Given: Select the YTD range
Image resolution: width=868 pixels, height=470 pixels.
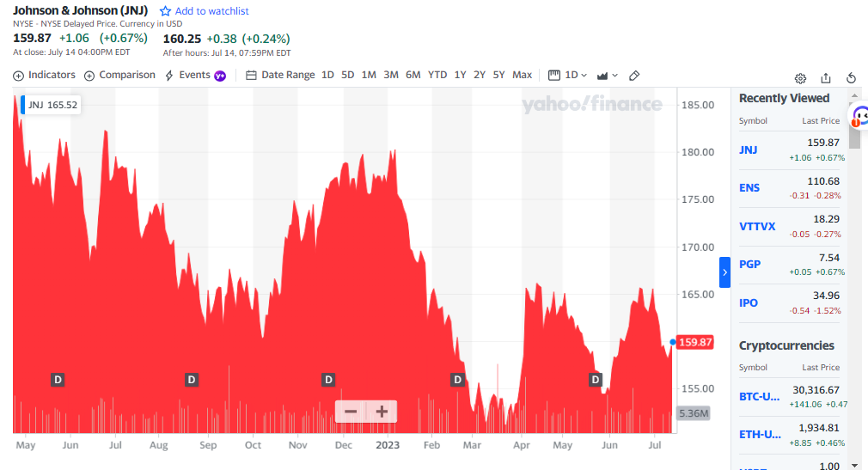Looking at the screenshot, I should (437, 75).
